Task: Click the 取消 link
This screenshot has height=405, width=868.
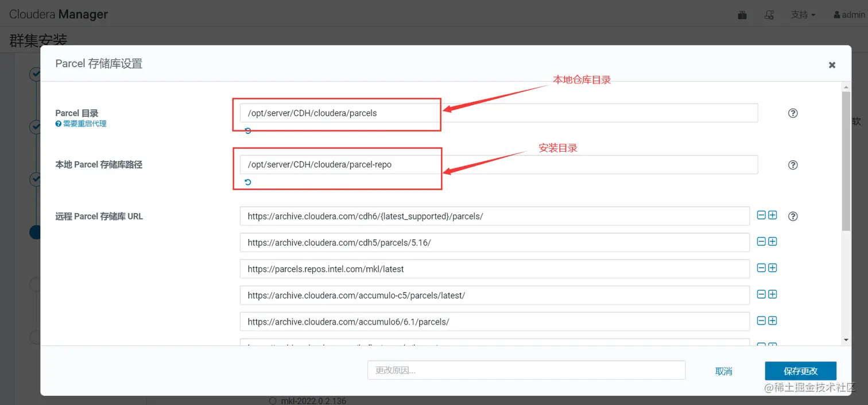Action: click(x=723, y=371)
